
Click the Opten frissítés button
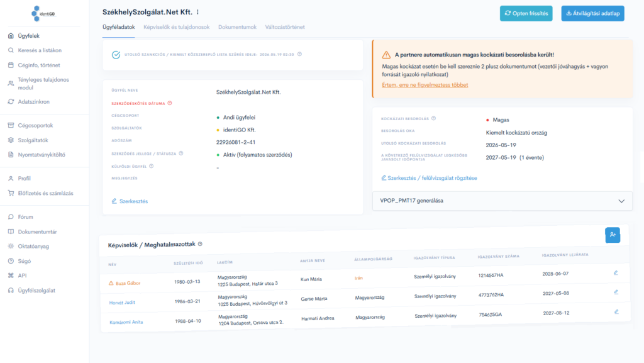pyautogui.click(x=526, y=13)
